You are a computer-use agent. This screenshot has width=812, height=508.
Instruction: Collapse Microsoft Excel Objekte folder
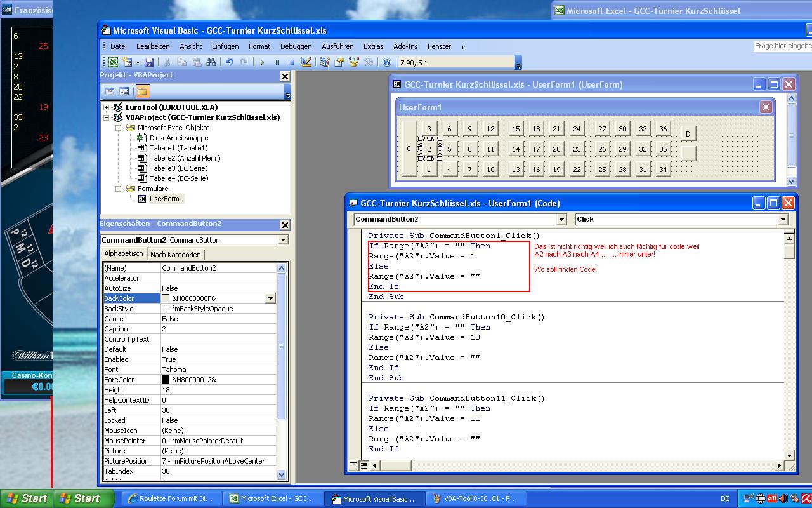click(118, 128)
